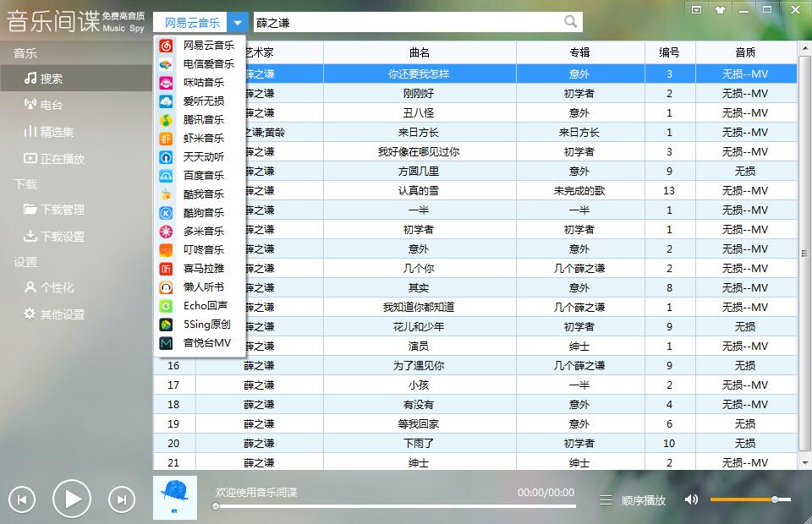The height and width of the screenshot is (524, 812).
Task: Click the search magnifier icon
Action: click(570, 21)
